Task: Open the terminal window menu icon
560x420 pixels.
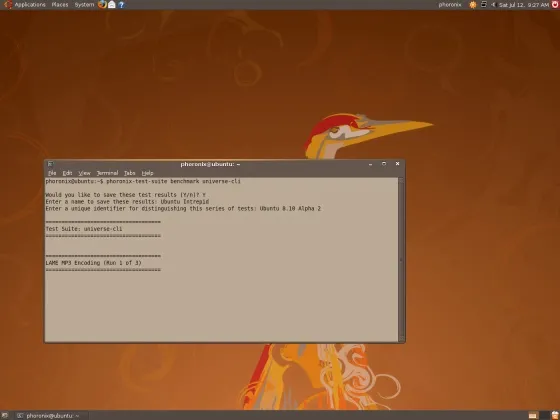Action: [x=50, y=164]
